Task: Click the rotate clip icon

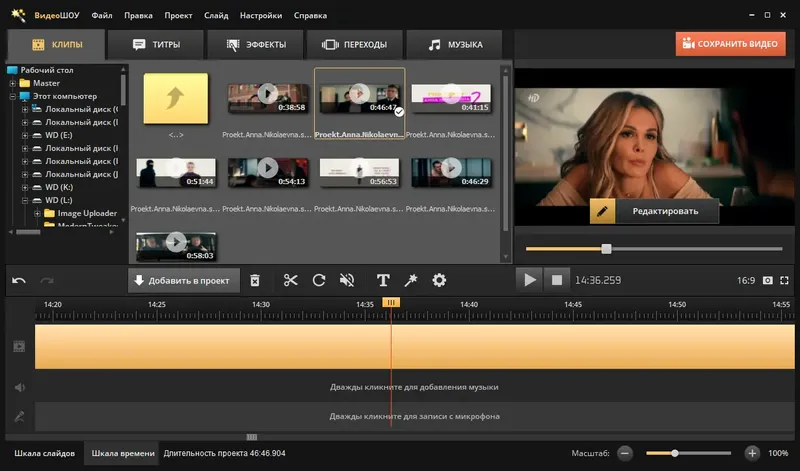Action: (319, 280)
